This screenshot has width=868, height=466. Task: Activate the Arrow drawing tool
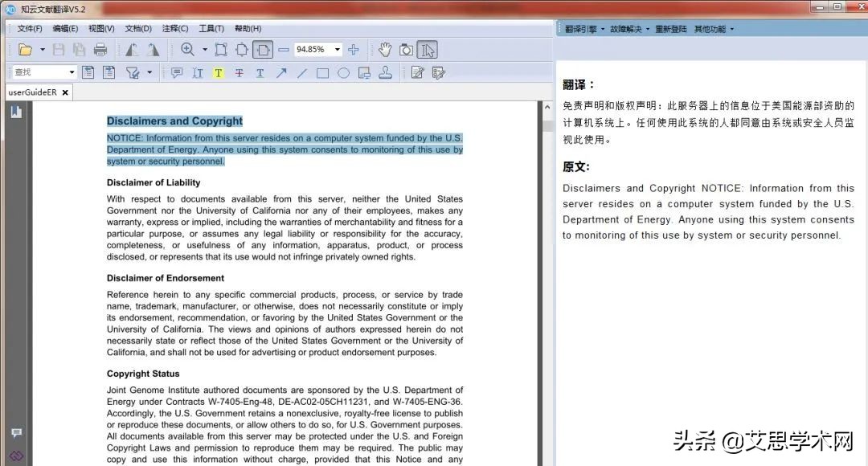282,72
